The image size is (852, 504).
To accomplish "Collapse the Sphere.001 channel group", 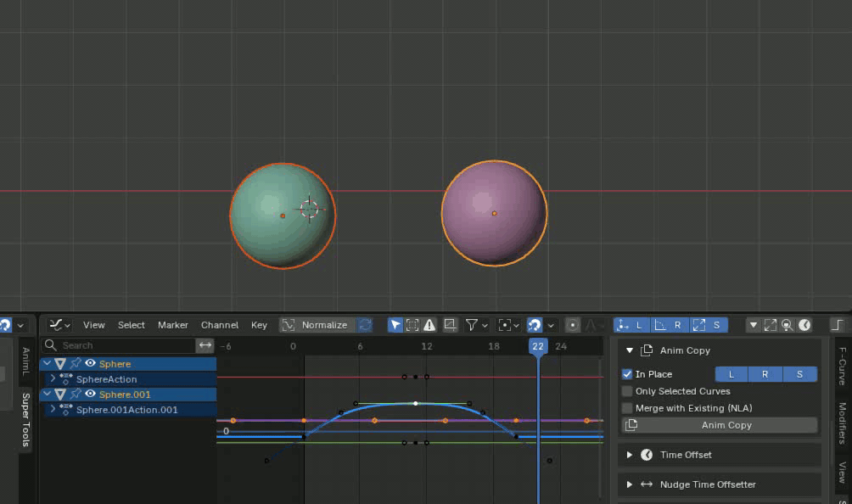I will pos(48,394).
